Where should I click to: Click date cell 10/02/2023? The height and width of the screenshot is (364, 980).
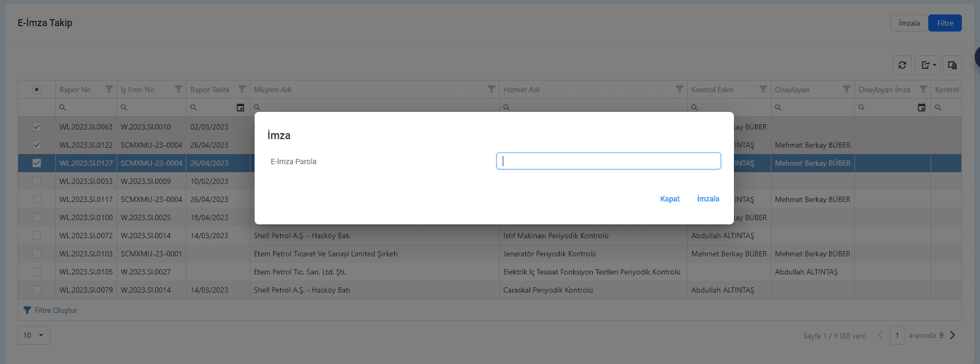[209, 181]
